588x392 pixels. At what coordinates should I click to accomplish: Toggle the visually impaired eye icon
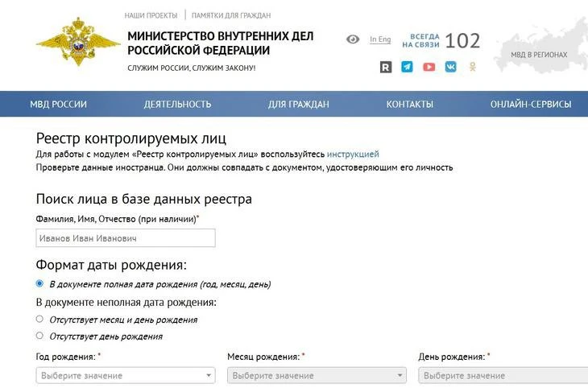353,39
